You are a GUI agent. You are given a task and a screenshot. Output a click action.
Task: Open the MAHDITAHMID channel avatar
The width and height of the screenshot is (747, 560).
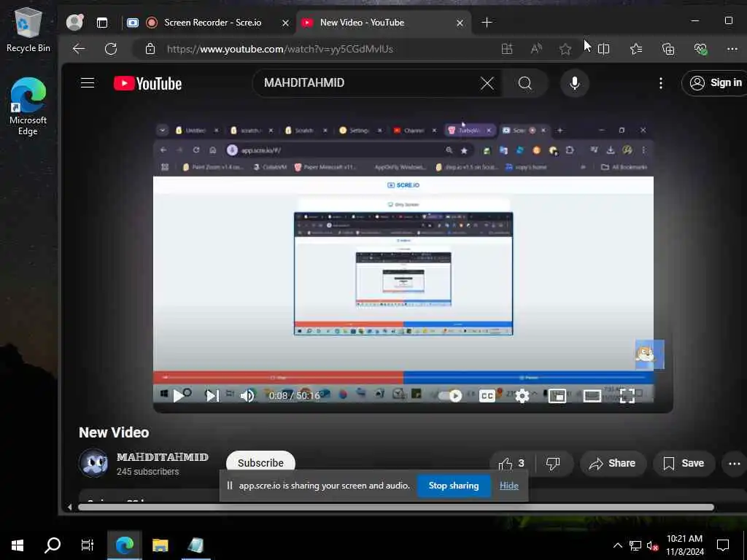(x=94, y=463)
